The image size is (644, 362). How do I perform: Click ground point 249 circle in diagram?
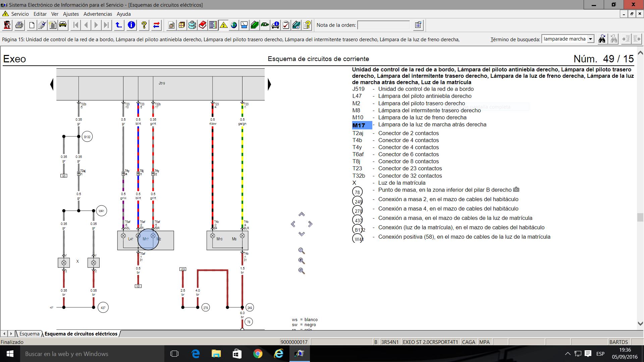pos(250,307)
